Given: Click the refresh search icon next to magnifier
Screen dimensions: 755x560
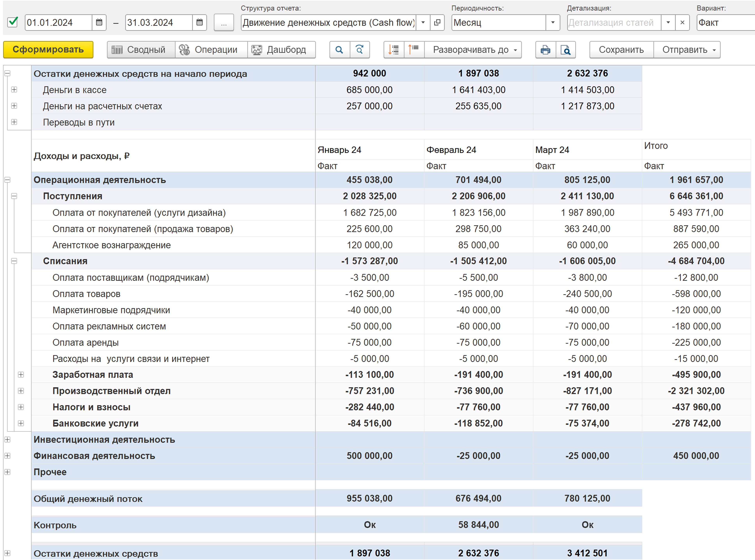Looking at the screenshot, I should click(x=360, y=50).
